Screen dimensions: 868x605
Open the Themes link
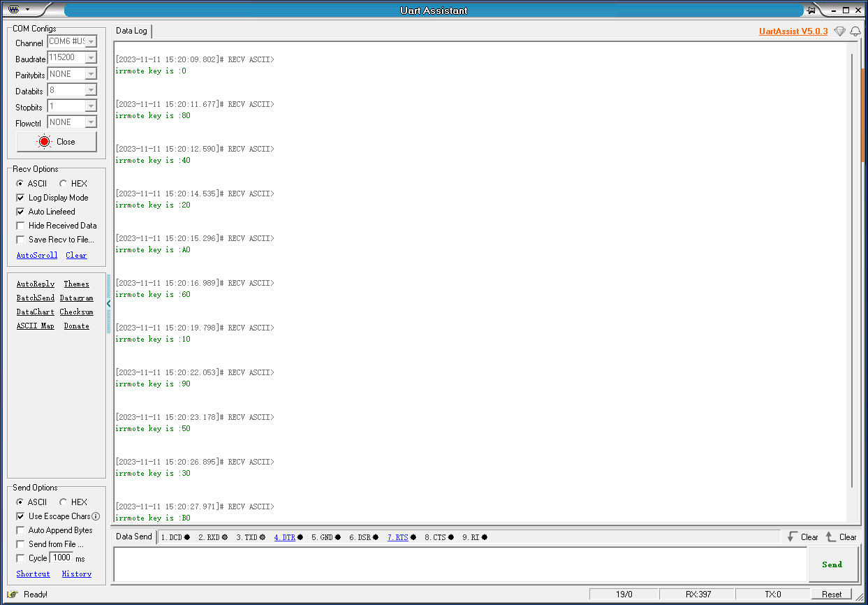(76, 284)
